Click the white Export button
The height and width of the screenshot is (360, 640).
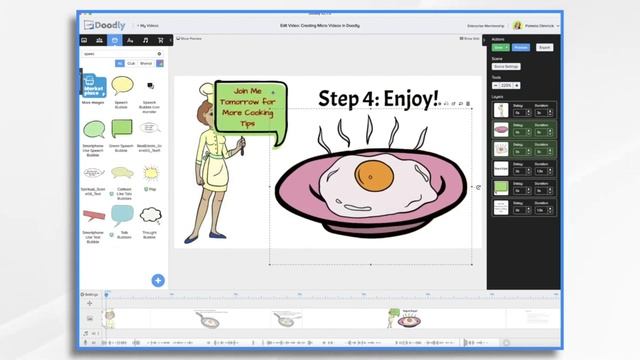click(x=544, y=47)
